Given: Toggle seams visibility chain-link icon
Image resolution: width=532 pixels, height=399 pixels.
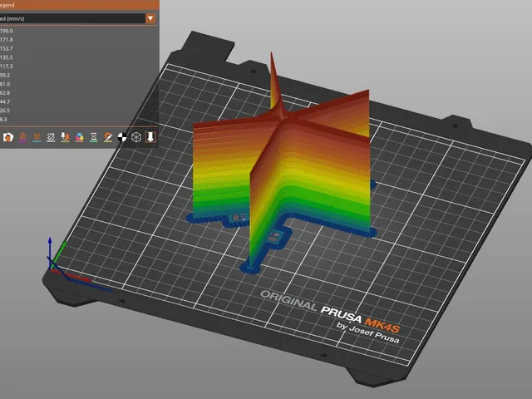Looking at the screenshot, I should 51,137.
